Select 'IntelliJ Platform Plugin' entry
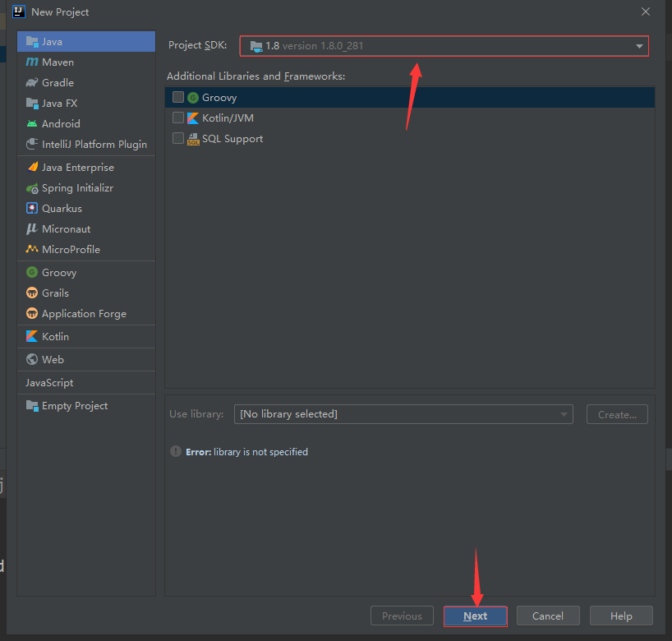 coord(86,144)
